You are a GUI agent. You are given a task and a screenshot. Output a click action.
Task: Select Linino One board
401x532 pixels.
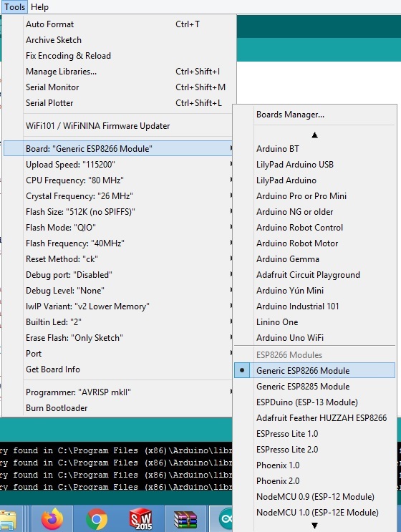tap(314, 322)
